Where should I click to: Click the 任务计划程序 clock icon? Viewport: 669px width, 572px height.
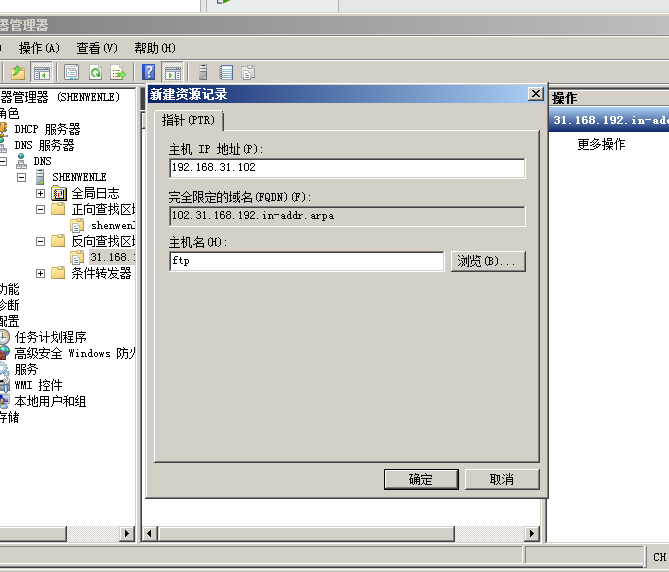click(x=4, y=337)
